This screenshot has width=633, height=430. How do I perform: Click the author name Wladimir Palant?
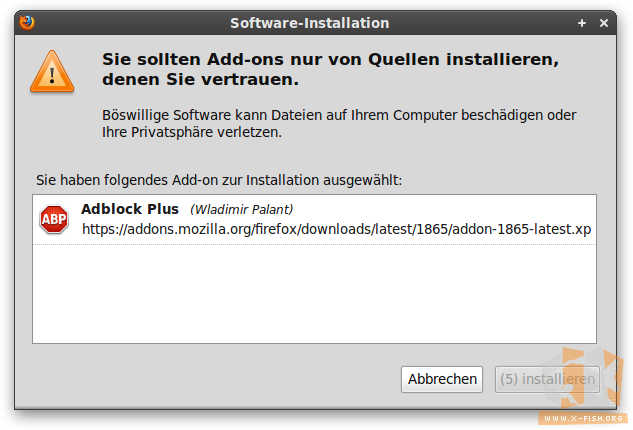pos(241,210)
